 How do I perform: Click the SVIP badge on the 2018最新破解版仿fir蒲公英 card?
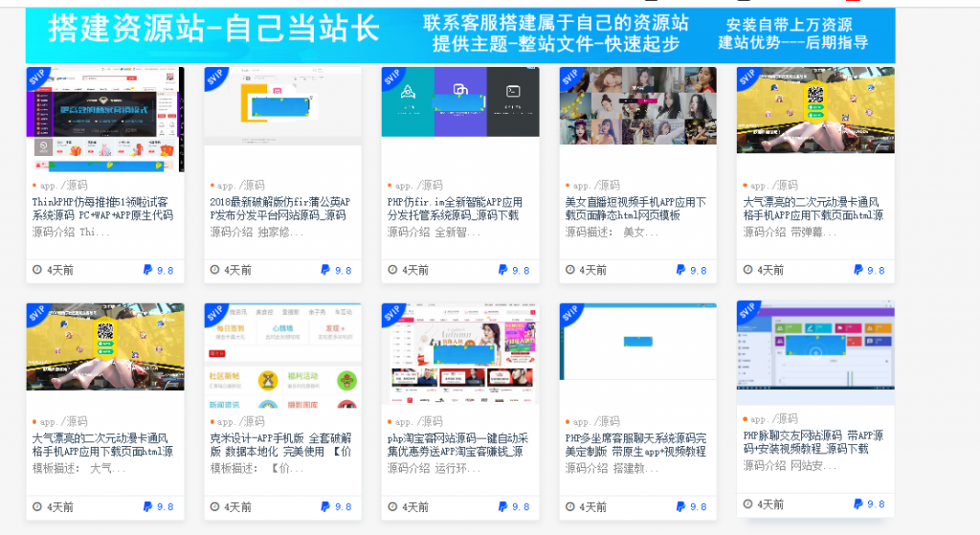pyautogui.click(x=214, y=77)
